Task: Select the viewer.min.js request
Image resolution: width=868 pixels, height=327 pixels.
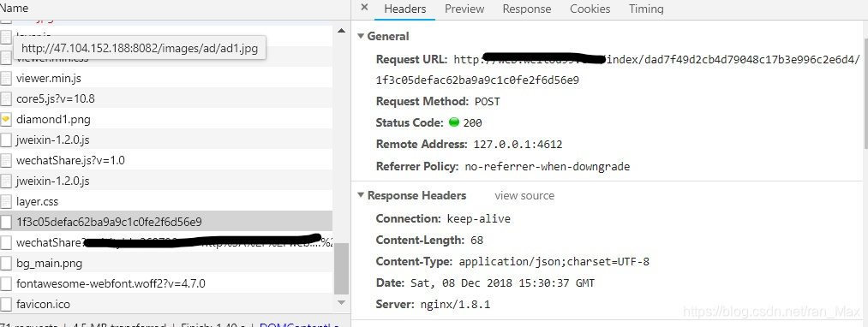Action: click(166, 79)
